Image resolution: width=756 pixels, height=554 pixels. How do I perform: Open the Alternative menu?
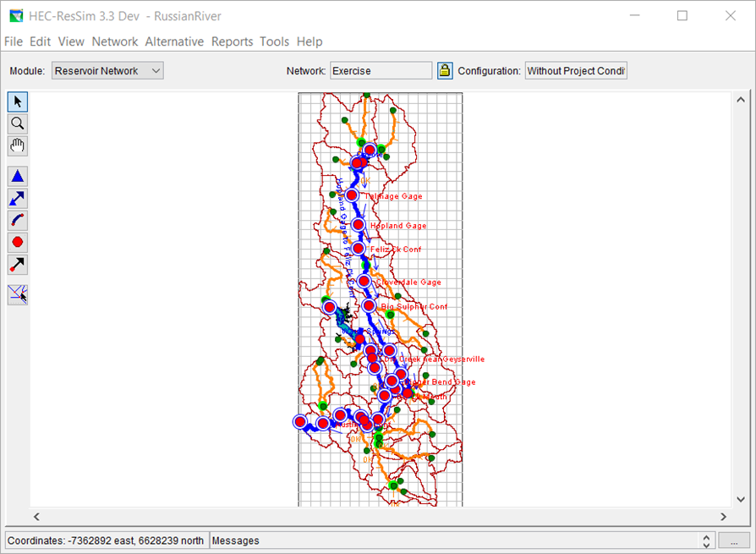[x=174, y=41]
